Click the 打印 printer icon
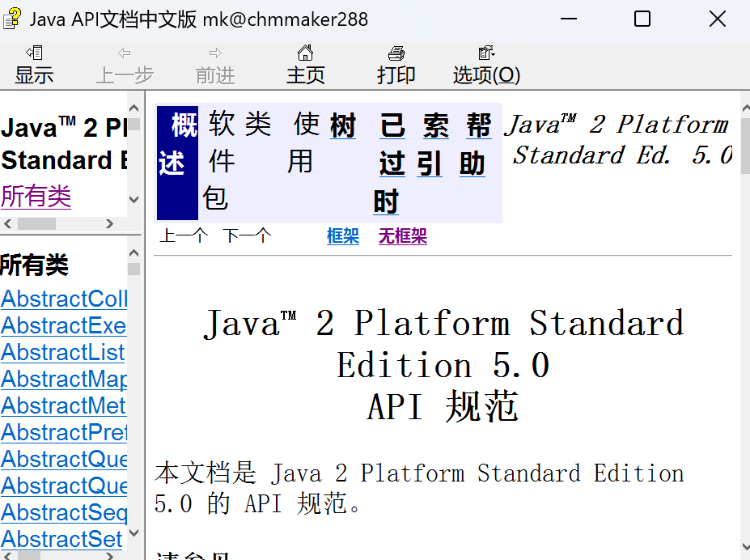This screenshot has width=750, height=560. point(396,53)
